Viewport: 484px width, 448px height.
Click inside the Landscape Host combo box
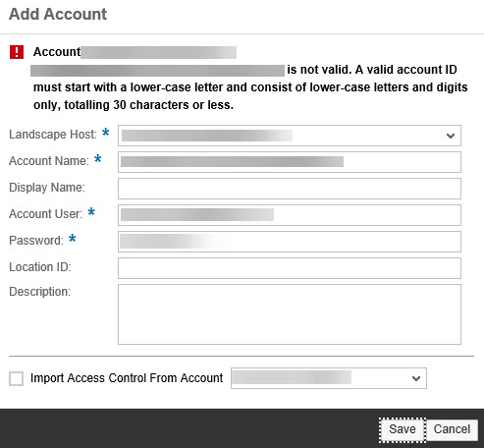tap(290, 136)
